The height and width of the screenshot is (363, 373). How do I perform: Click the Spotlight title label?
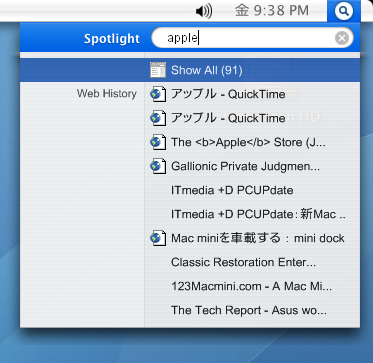tap(112, 39)
